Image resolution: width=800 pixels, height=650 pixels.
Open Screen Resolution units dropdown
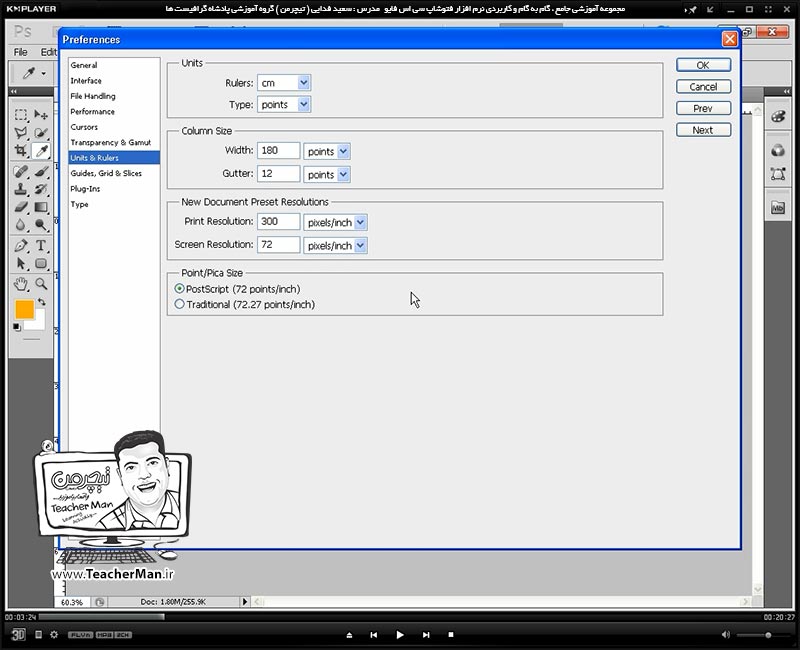click(x=360, y=245)
